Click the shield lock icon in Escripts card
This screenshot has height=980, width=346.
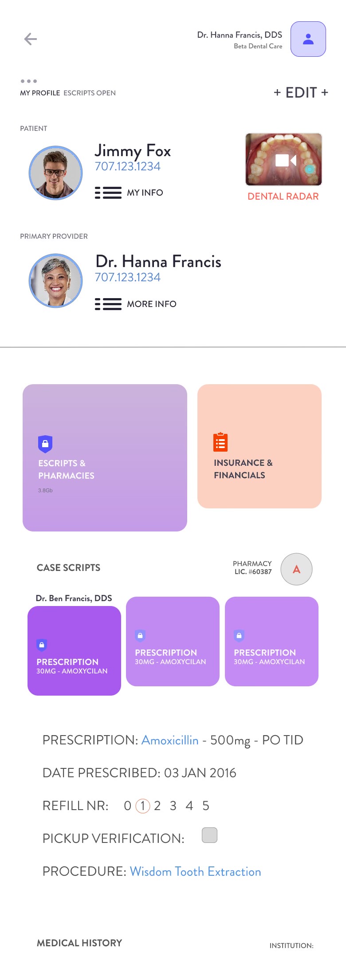tap(45, 444)
